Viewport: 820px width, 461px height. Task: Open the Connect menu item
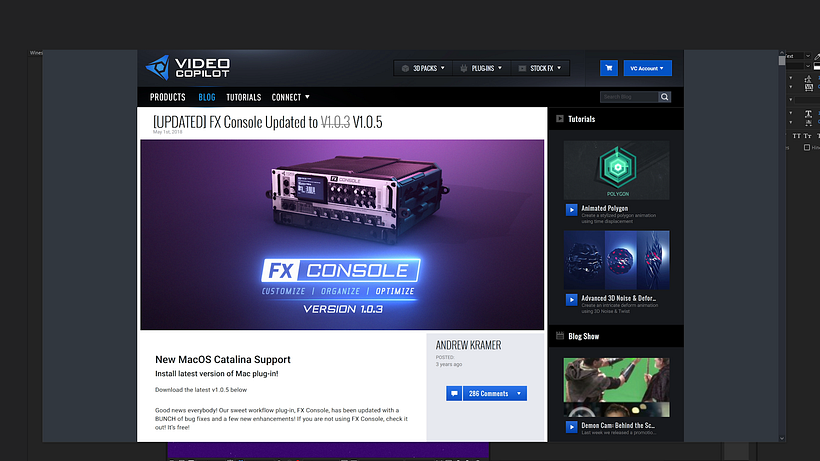click(286, 97)
